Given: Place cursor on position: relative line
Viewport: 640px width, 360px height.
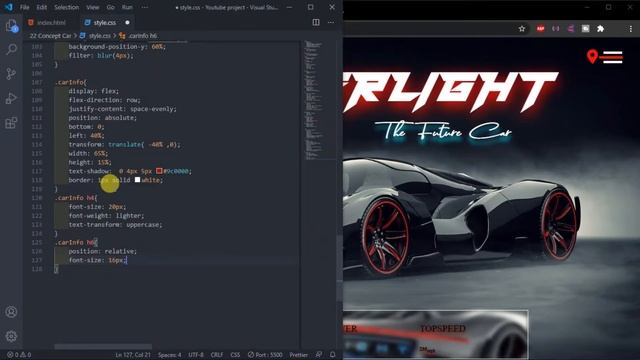Looking at the screenshot, I should [x=103, y=251].
